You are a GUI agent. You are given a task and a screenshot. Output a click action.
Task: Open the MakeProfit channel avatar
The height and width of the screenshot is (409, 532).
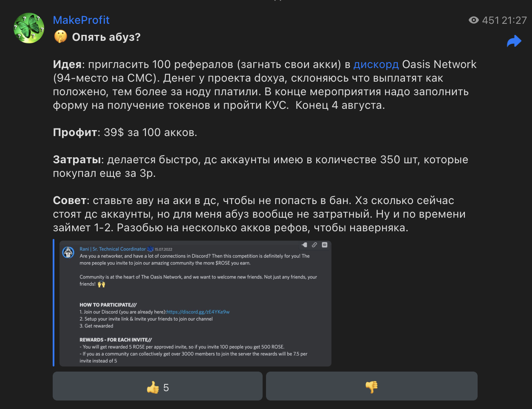29,28
